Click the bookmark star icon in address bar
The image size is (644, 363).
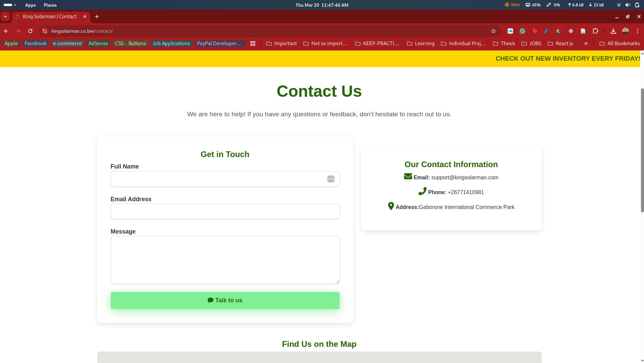point(494,31)
